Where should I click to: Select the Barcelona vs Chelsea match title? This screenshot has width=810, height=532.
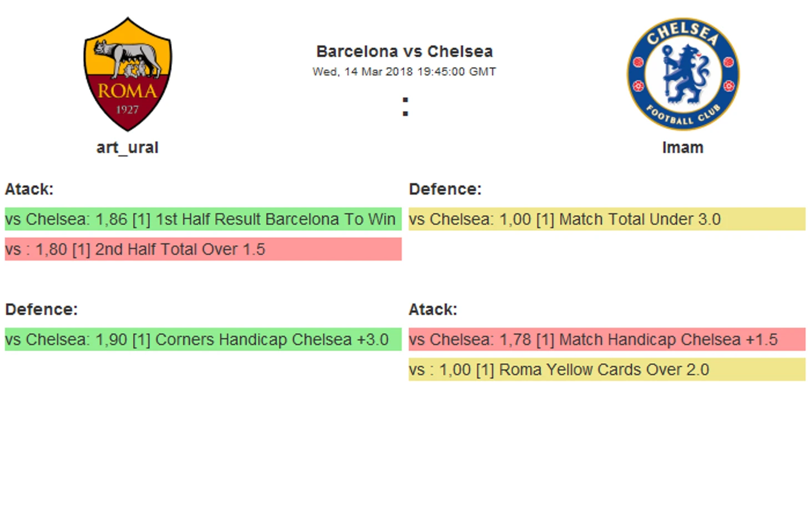click(x=404, y=52)
